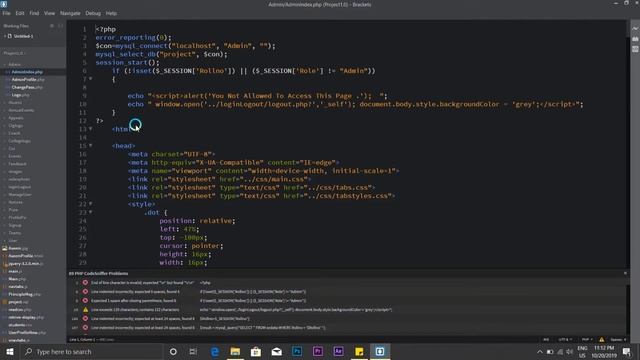Expand the AnnualEvents folder

21,110
